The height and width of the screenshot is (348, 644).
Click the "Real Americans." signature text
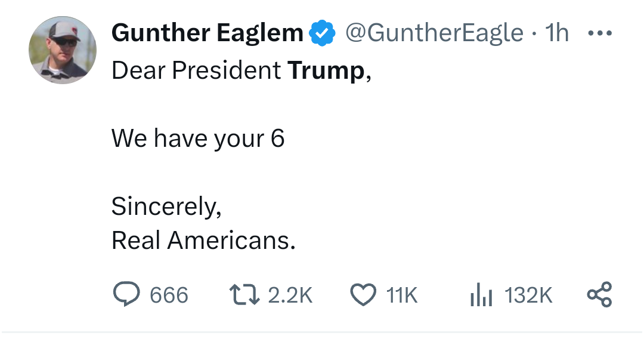pos(203,241)
